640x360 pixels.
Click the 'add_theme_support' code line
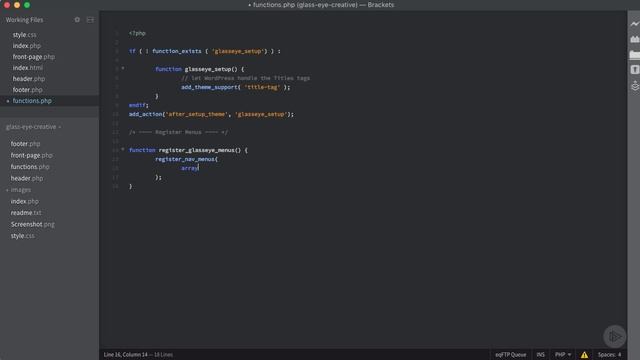coord(236,87)
